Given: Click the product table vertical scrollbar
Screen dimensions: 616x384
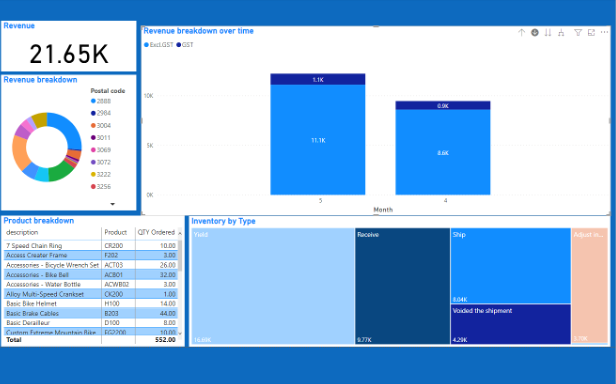Looking at the screenshot, I should click(180, 283).
